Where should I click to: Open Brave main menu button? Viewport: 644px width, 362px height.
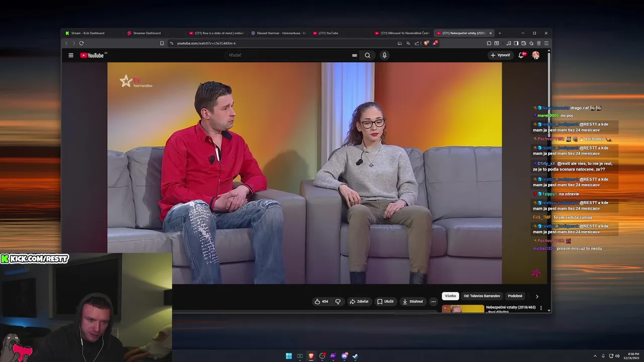coord(546,43)
